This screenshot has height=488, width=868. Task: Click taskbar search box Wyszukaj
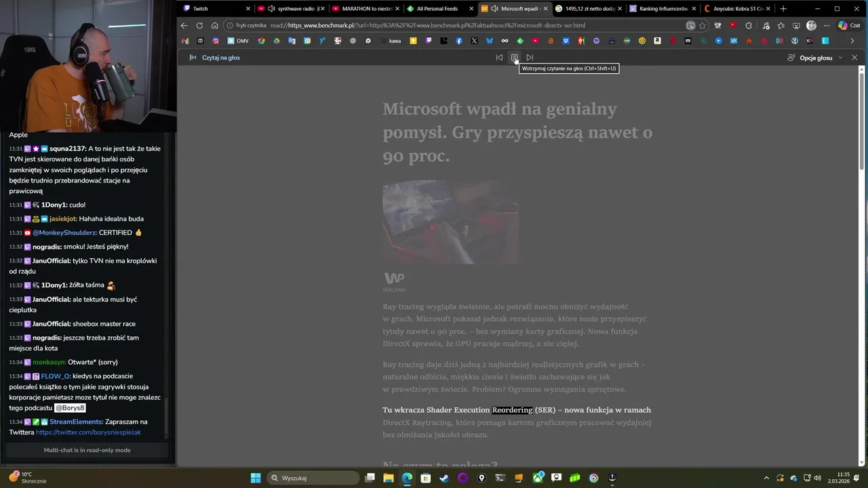tap(313, 478)
